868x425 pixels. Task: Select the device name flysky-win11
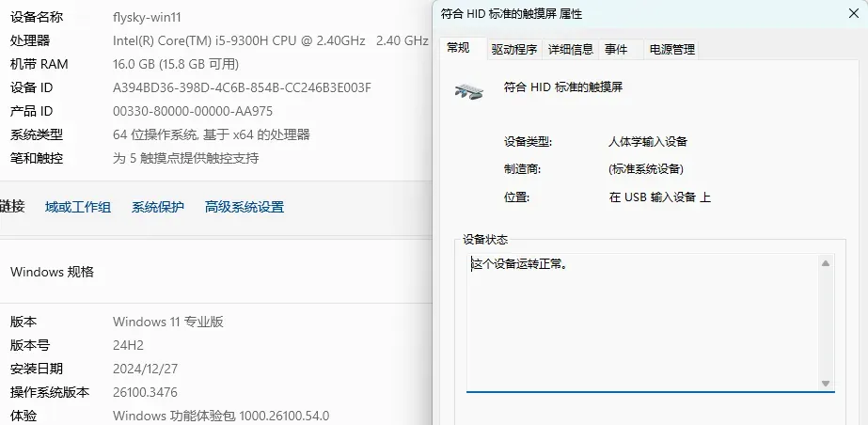point(147,17)
